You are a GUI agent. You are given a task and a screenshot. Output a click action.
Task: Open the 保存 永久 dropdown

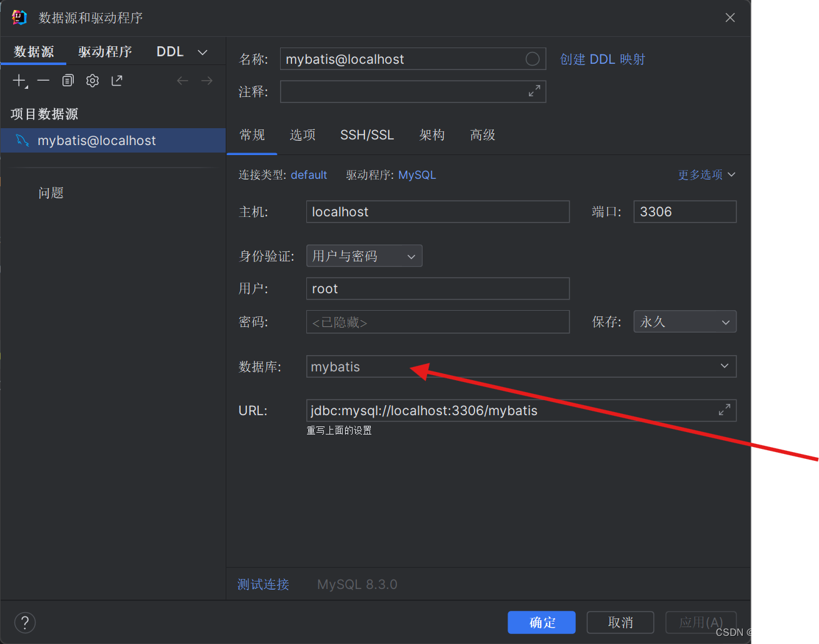click(685, 321)
